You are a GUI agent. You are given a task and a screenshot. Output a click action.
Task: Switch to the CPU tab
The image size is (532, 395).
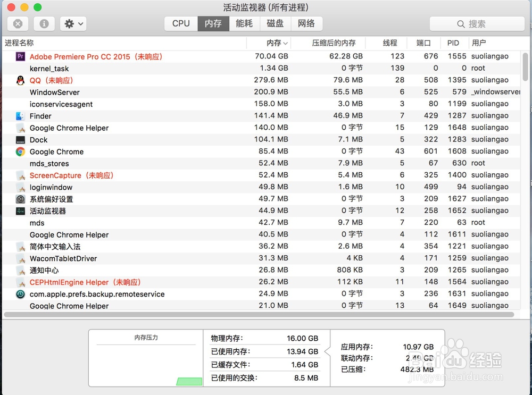181,23
